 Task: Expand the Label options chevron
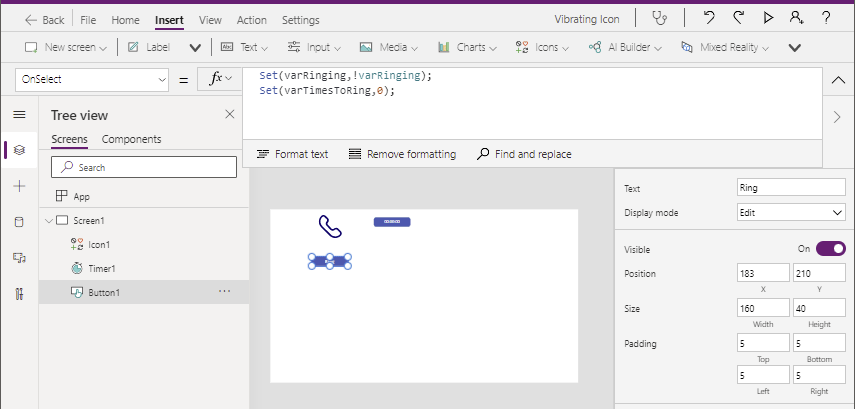point(195,48)
